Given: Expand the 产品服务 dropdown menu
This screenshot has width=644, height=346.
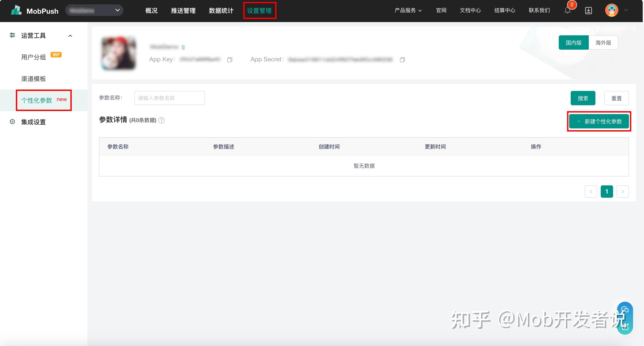Looking at the screenshot, I should tap(408, 11).
